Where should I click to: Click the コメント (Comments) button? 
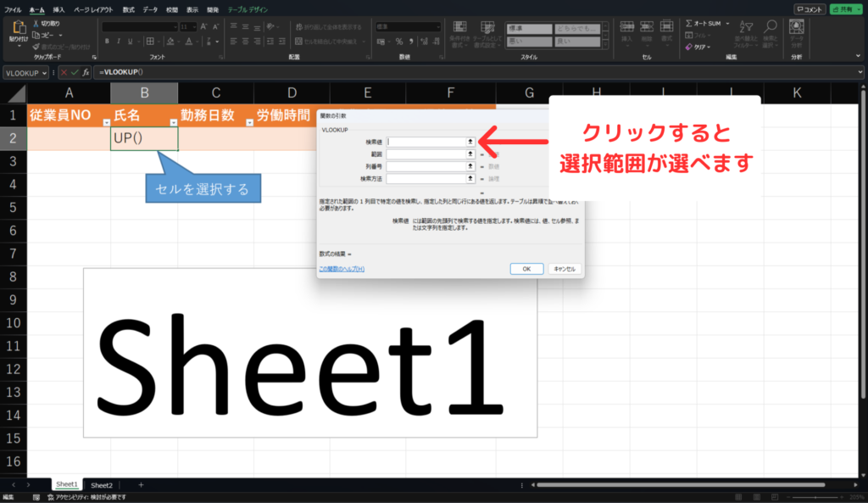[810, 9]
